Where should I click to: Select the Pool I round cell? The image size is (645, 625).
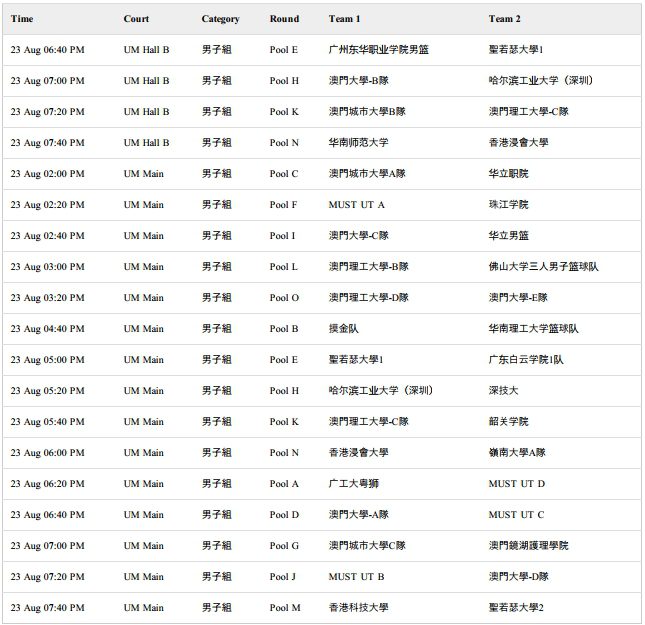click(282, 236)
